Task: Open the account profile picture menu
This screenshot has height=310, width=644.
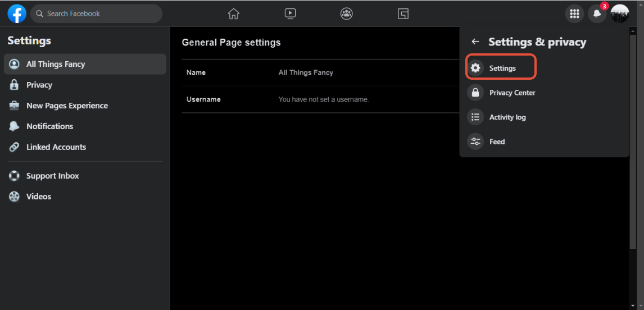Action: [620, 13]
